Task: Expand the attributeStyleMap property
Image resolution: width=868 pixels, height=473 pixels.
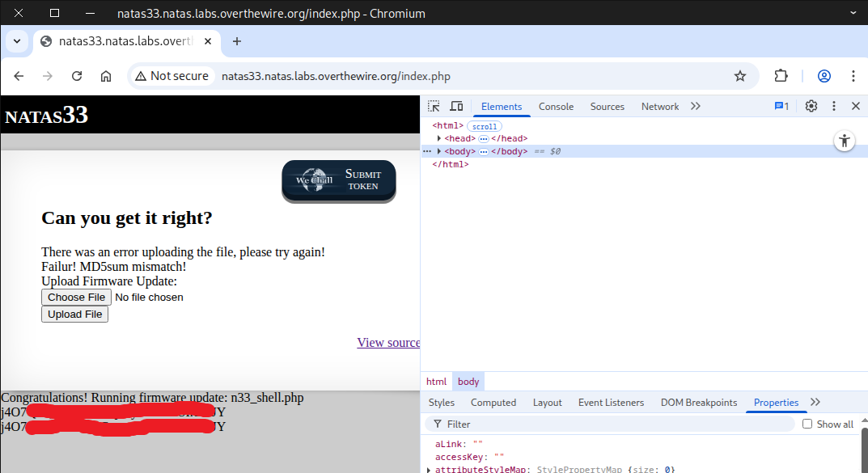Action: click(x=428, y=470)
